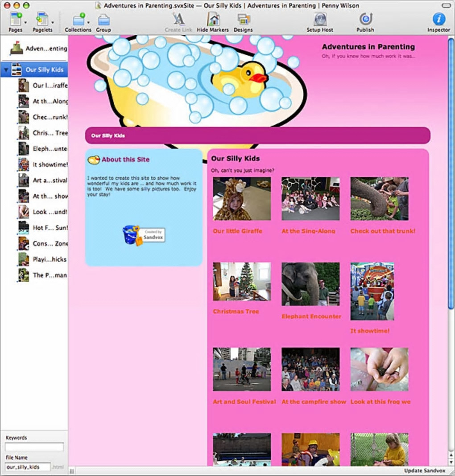Click the campfire audience photo thumbnail

(310, 369)
